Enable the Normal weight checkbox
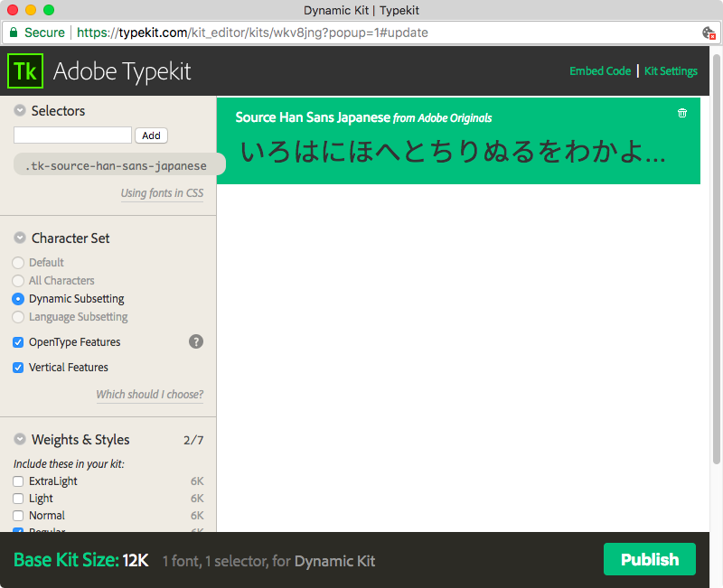Screen dimensions: 723x588 click(18, 516)
